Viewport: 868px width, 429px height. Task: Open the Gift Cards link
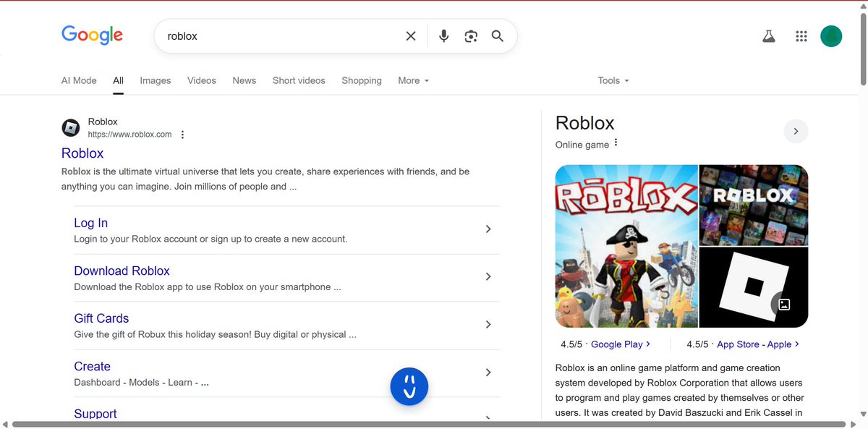[101, 318]
